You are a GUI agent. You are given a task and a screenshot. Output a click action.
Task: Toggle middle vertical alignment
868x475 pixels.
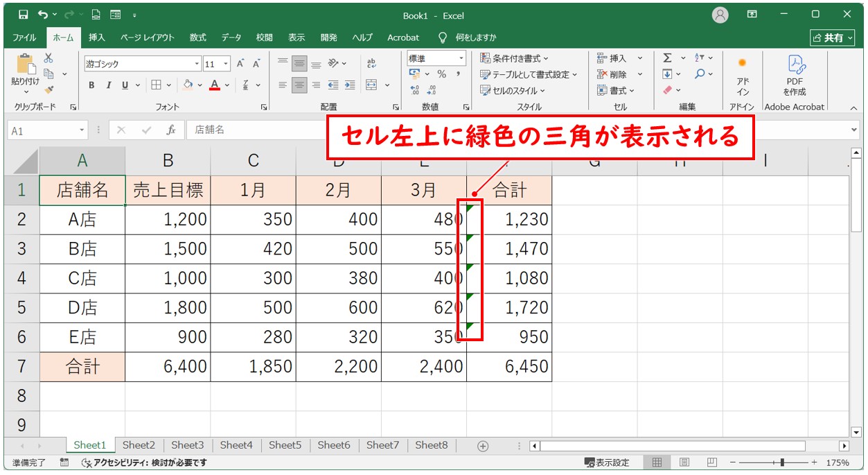tap(299, 63)
